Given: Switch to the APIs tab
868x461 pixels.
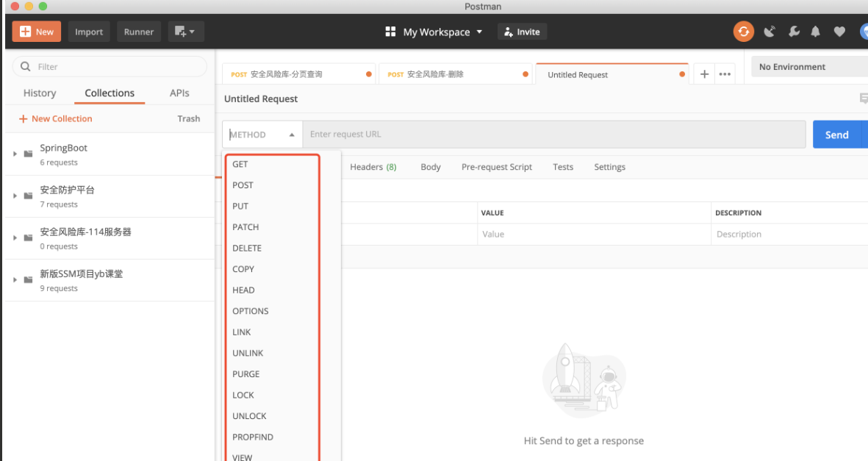Looking at the screenshot, I should pos(179,93).
